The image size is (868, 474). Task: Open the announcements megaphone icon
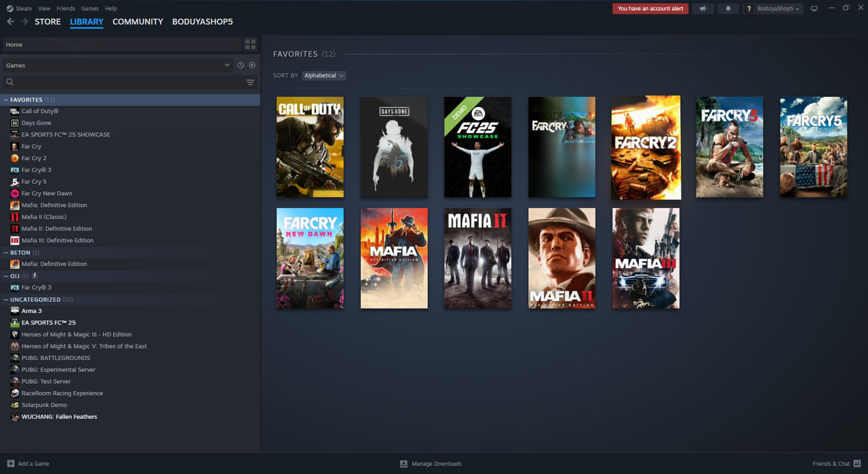point(703,9)
